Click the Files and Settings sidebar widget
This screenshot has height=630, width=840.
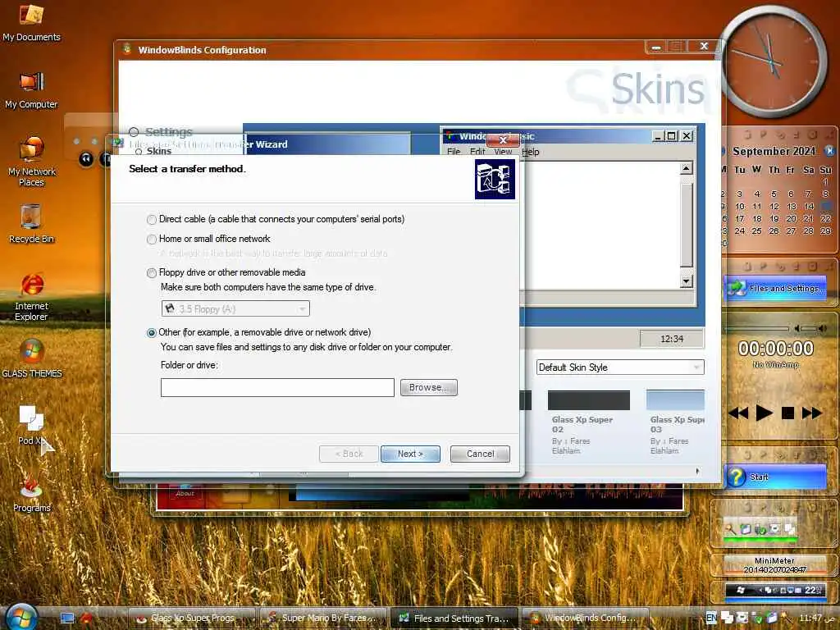[776, 288]
